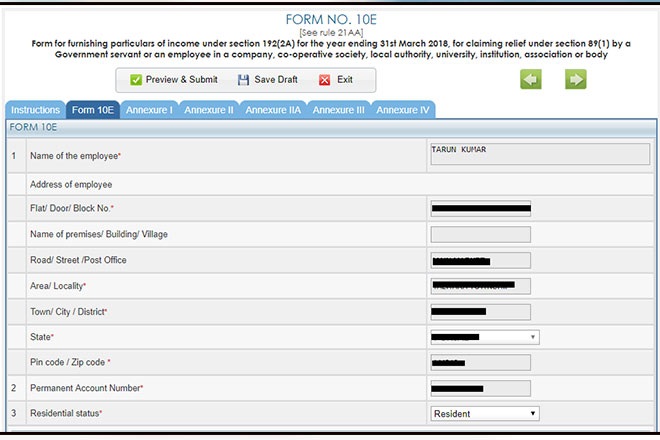Click the Name of premises/Building/Village field
This screenshot has height=440, width=660.
click(x=480, y=235)
